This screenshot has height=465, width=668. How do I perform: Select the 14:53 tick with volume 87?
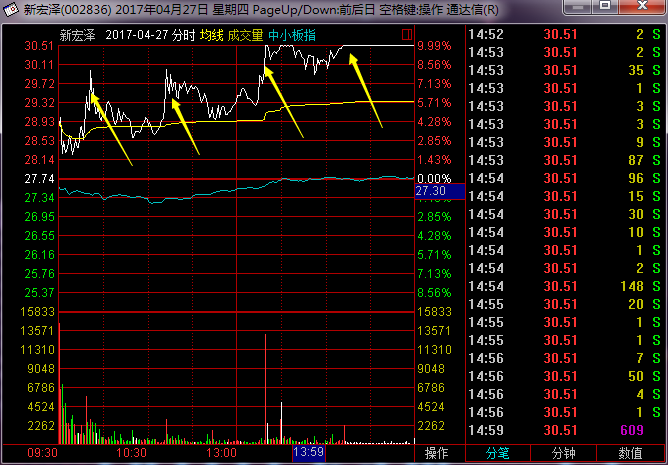(x=565, y=160)
